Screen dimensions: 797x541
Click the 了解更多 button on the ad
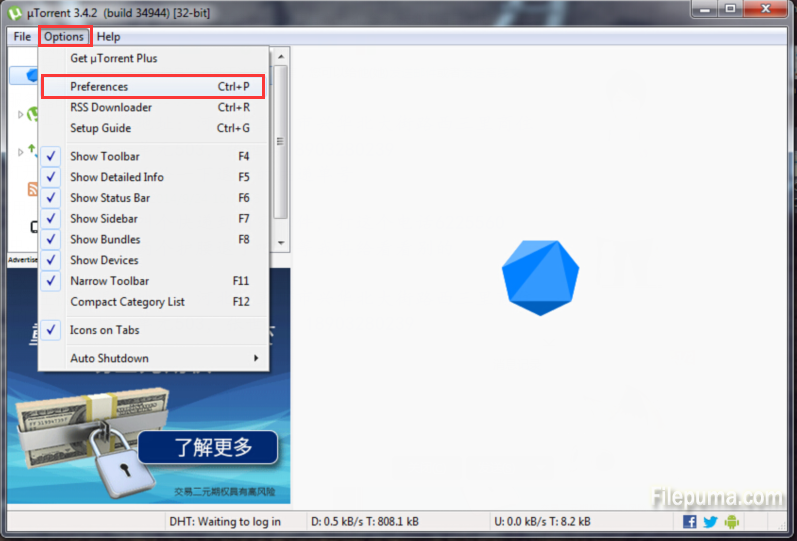207,447
